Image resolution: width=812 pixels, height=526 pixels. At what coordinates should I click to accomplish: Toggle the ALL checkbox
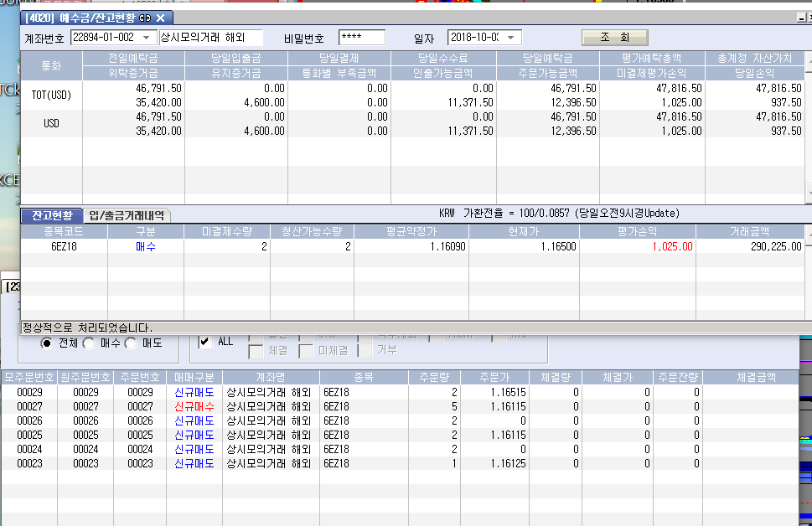click(x=204, y=341)
